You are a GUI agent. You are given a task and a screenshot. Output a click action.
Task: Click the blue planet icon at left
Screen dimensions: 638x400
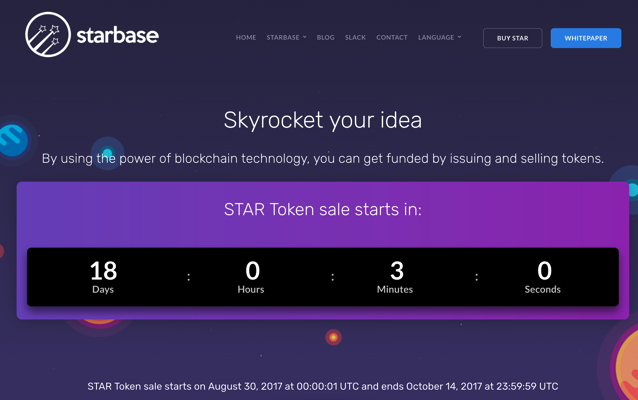point(13,140)
